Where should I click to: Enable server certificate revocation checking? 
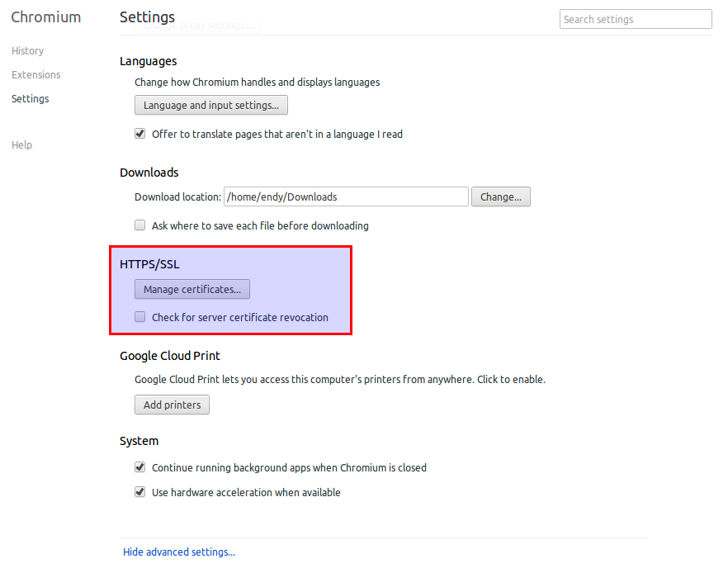tap(139, 316)
